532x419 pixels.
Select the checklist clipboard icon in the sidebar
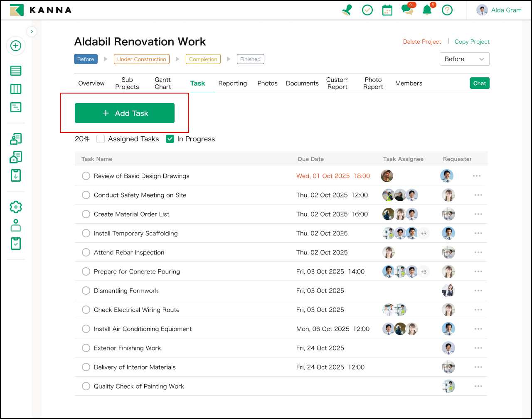15,243
